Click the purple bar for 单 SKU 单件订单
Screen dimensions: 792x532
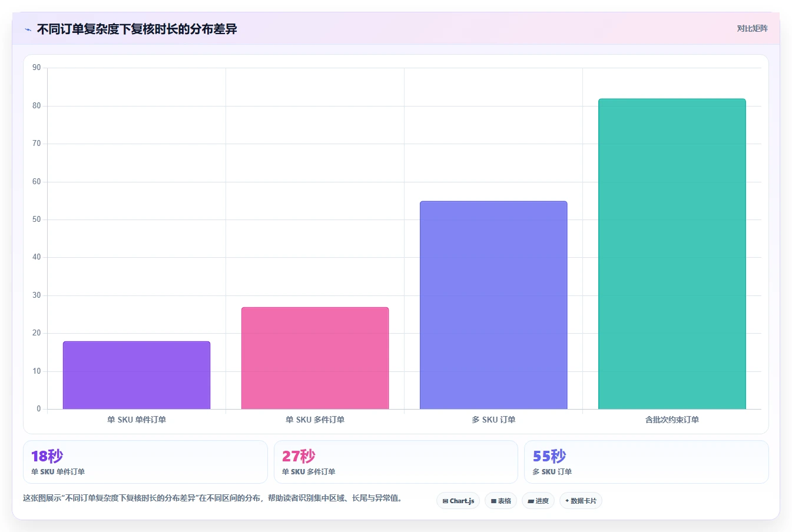point(137,375)
